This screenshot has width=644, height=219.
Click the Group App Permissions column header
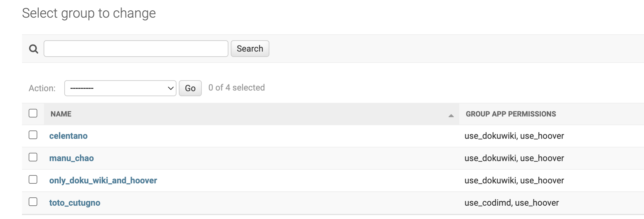coord(510,114)
